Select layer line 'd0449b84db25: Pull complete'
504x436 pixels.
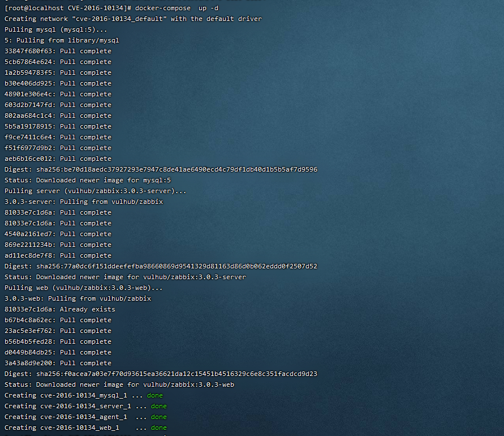pos(58,352)
